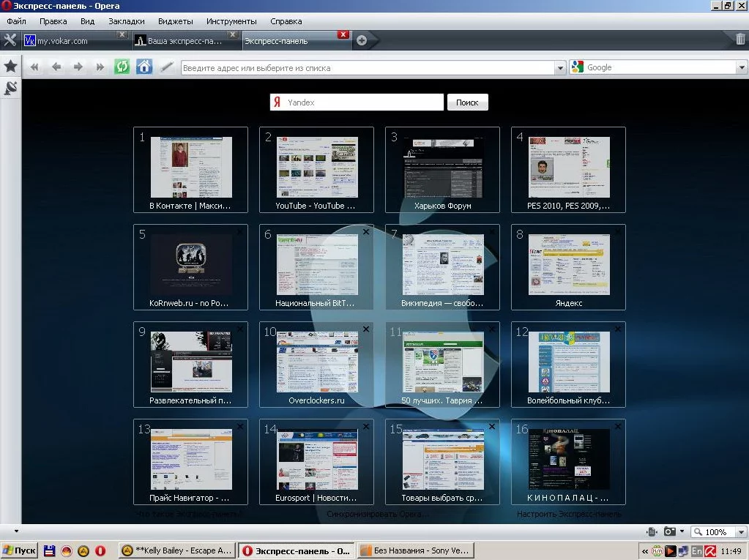Image resolution: width=749 pixels, height=560 pixels.
Task: Click the En language tray indicator
Action: click(696, 551)
